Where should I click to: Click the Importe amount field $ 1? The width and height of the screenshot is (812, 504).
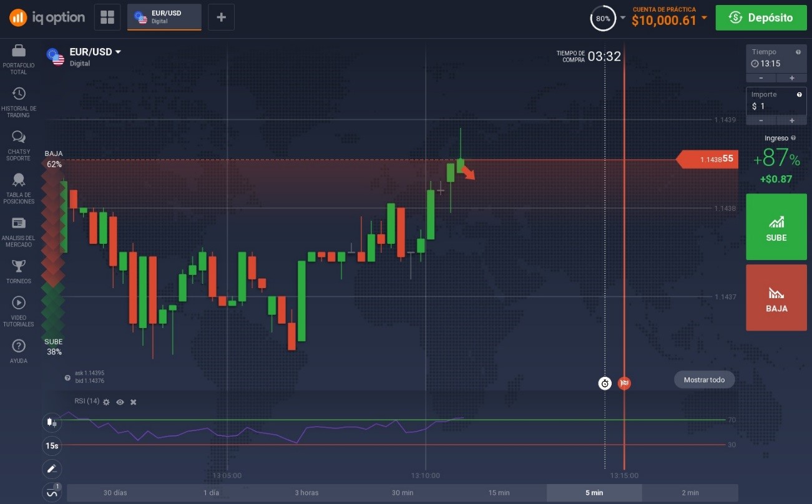pyautogui.click(x=776, y=101)
